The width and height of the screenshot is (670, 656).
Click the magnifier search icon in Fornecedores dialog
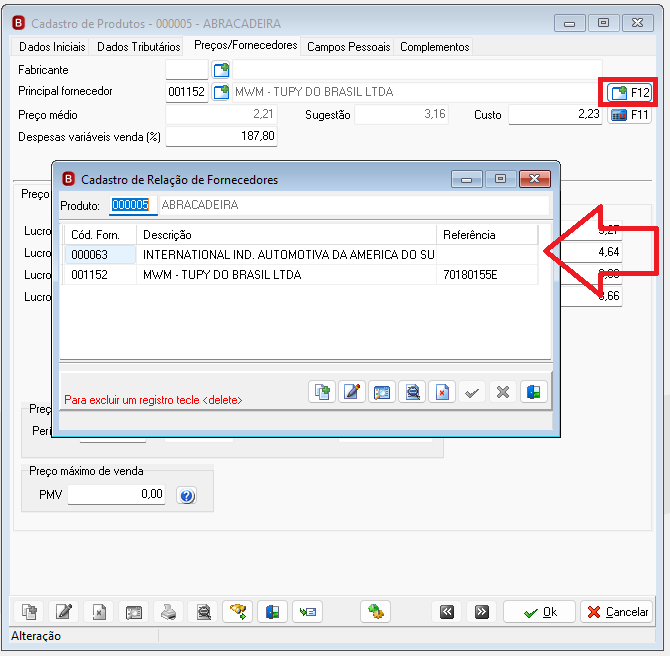pyautogui.click(x=412, y=391)
